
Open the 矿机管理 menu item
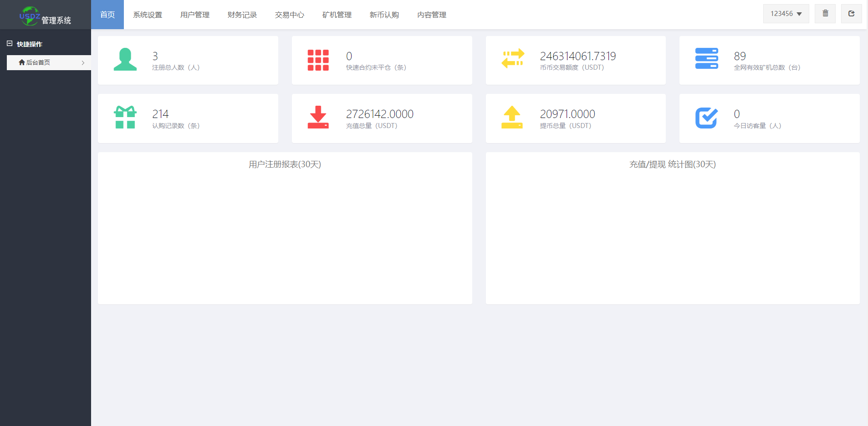337,14
